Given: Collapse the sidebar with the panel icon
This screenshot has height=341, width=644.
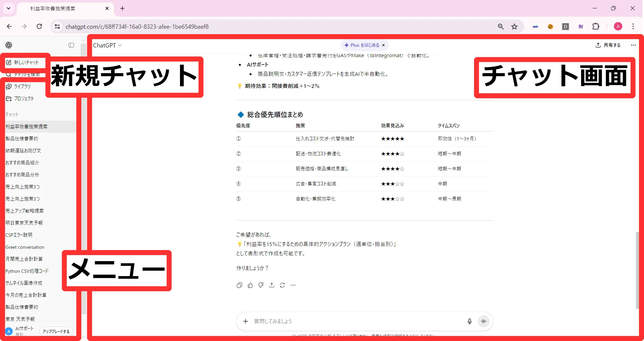Looking at the screenshot, I should pos(71,45).
